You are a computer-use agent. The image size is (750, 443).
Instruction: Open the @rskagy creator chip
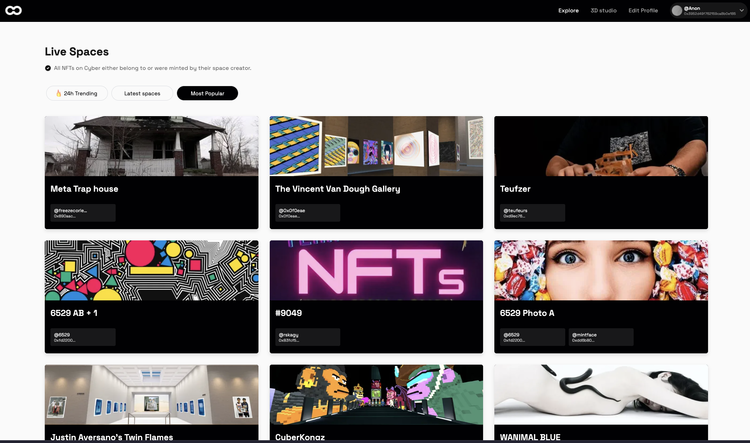[x=308, y=337]
